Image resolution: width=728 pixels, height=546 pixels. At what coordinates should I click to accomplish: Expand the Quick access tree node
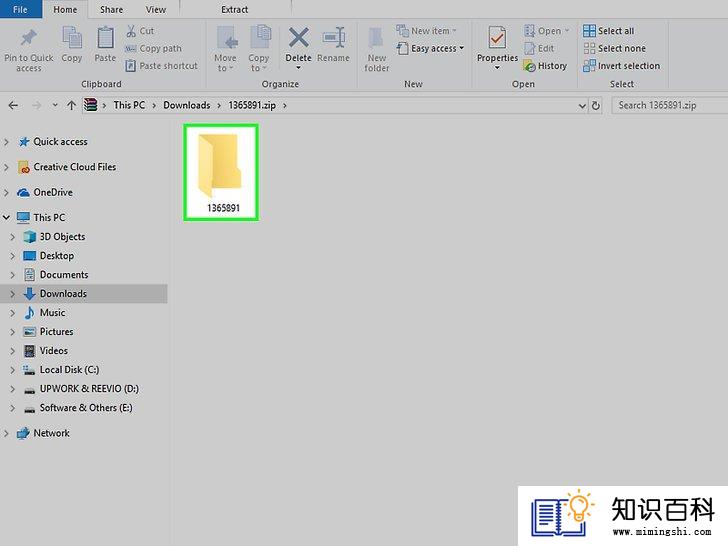[6, 142]
